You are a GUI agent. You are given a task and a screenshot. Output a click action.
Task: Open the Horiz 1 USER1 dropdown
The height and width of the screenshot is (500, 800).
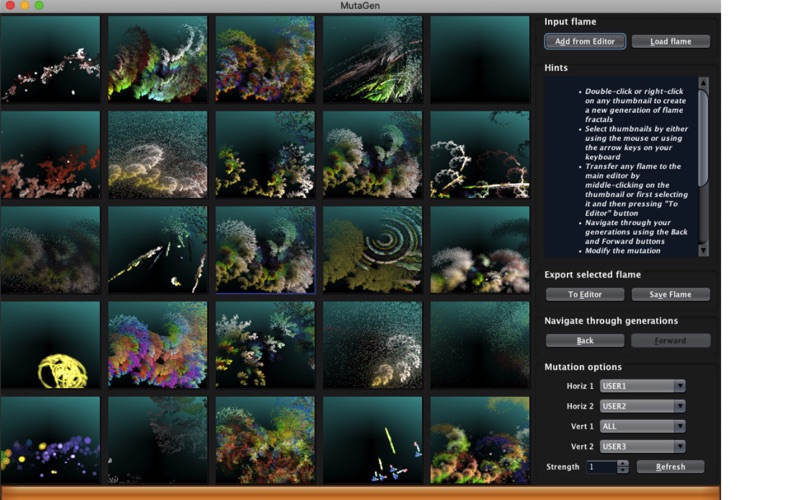[642, 386]
